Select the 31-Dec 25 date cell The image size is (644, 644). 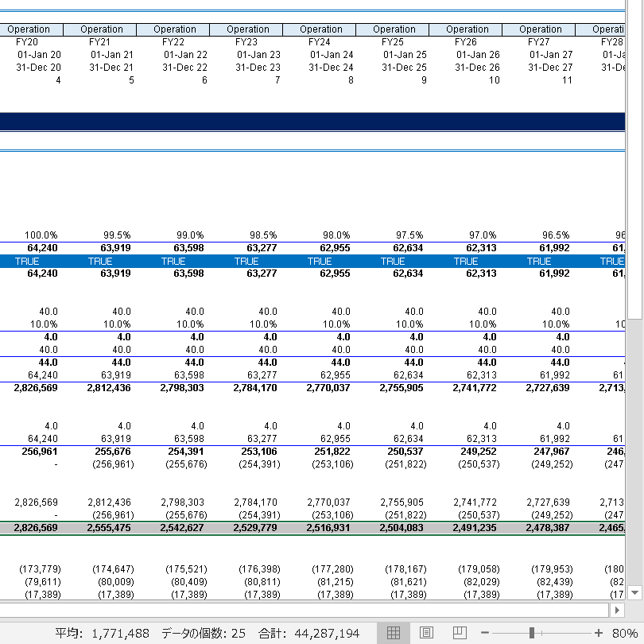pos(404,68)
